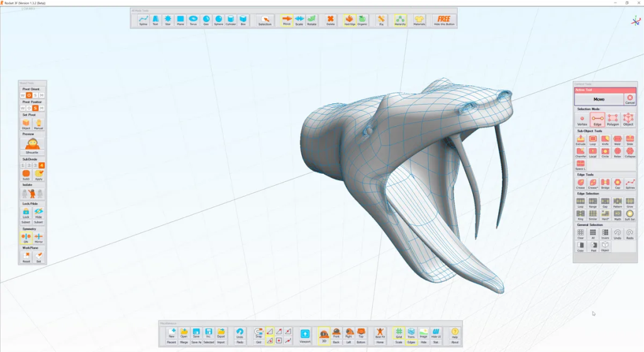The image size is (644, 352).
Task: Click the Redo button below Undo
Action: (240, 342)
